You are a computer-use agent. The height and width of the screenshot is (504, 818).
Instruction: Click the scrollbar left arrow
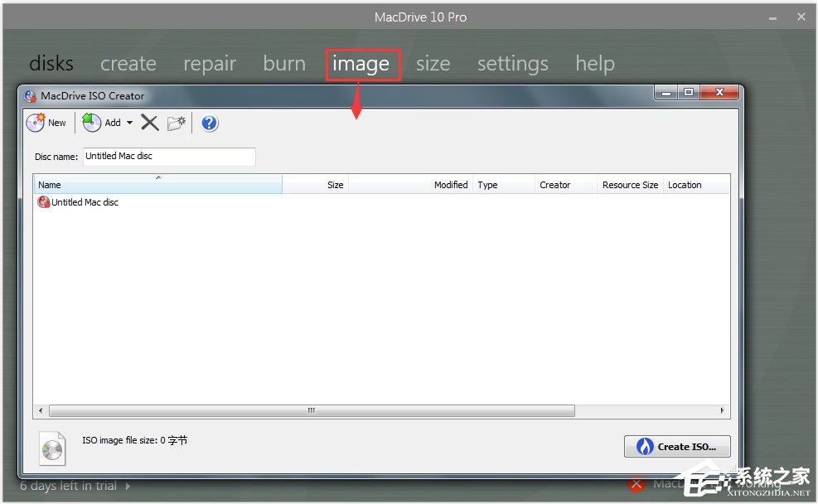pos(41,410)
